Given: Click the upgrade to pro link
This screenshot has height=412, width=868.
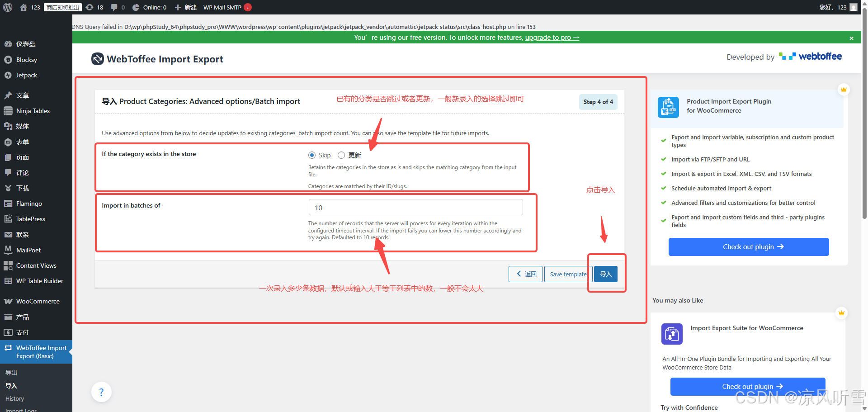Looking at the screenshot, I should click(x=552, y=38).
